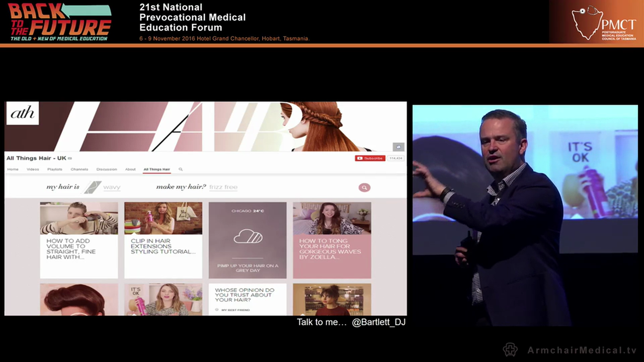Switch to the Videos tab
This screenshot has width=644, height=362.
(x=33, y=169)
